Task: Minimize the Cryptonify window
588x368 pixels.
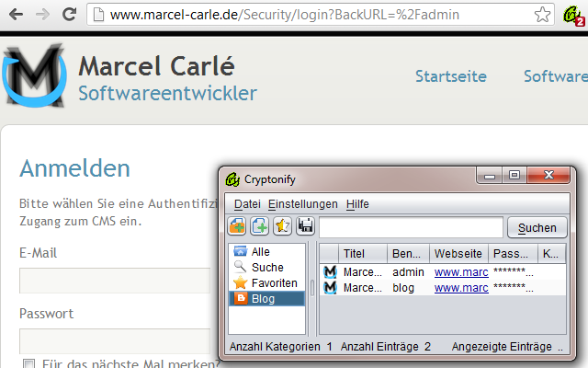Action: click(490, 176)
